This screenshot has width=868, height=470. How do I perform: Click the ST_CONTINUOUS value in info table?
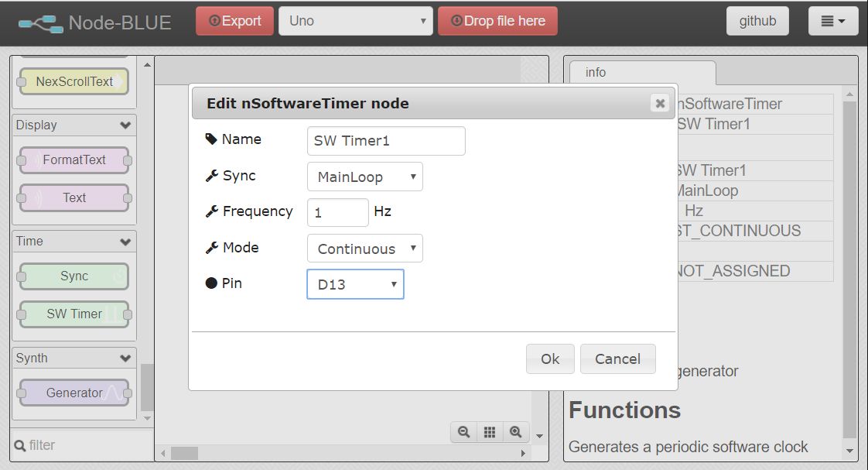point(739,231)
